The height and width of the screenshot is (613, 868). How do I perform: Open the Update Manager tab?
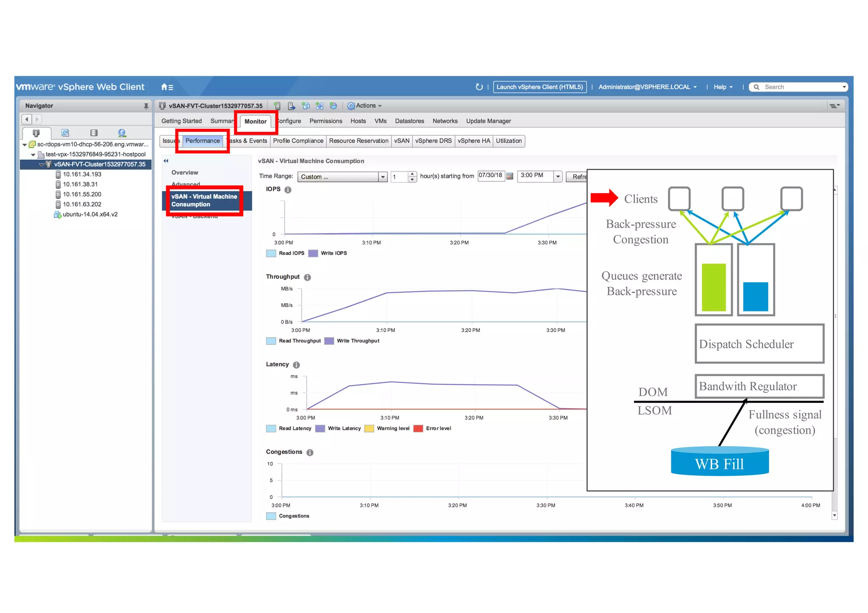(488, 121)
